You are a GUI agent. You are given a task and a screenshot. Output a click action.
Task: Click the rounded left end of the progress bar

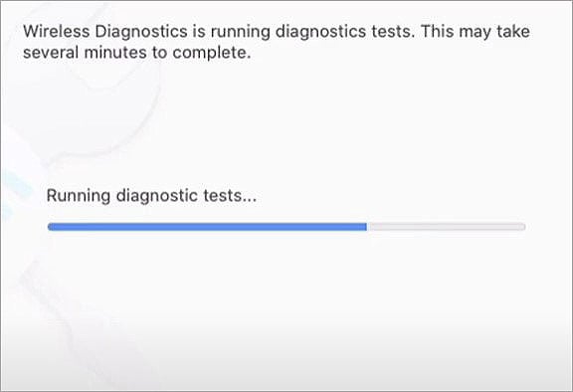point(51,227)
